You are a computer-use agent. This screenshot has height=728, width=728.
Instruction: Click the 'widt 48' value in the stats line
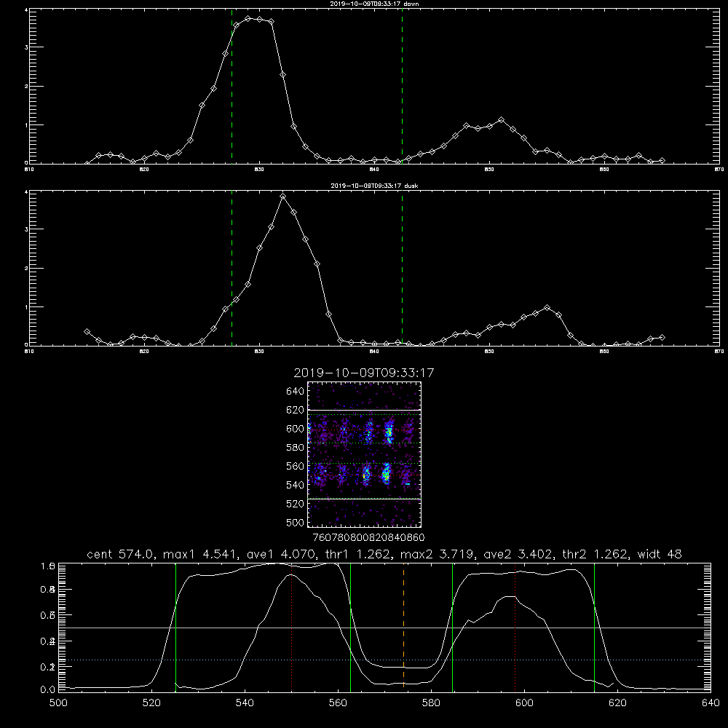tap(660, 554)
